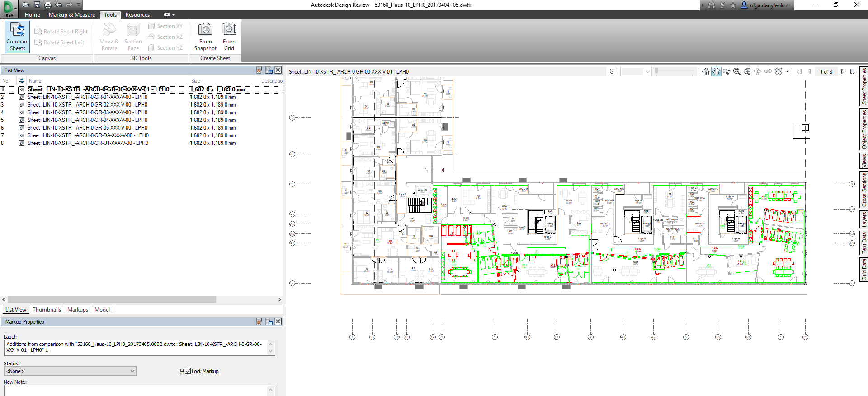Click inside the New Note text field
Screen dimensions: 868x396
pos(136,390)
